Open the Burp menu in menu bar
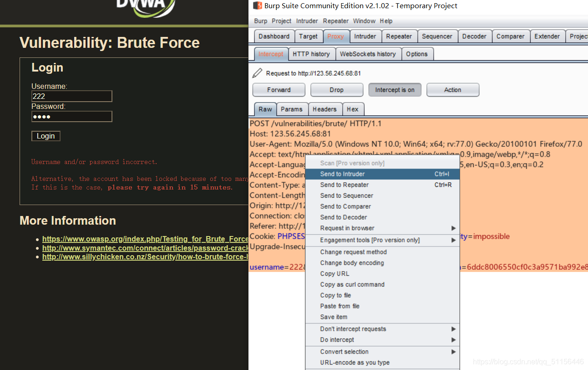 tap(261, 21)
